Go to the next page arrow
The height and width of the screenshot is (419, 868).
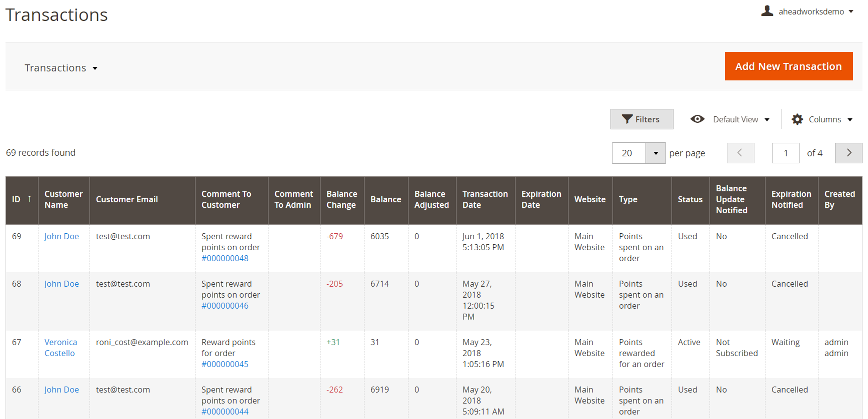tap(848, 153)
